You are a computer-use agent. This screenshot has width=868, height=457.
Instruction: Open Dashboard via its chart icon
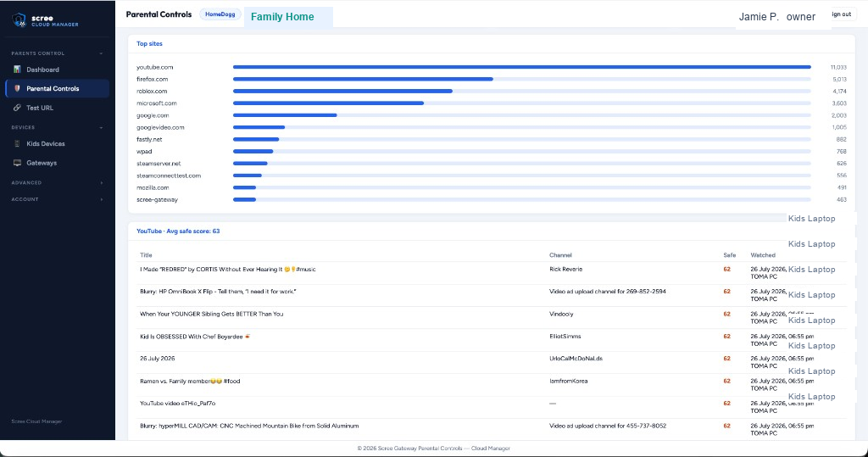click(17, 70)
